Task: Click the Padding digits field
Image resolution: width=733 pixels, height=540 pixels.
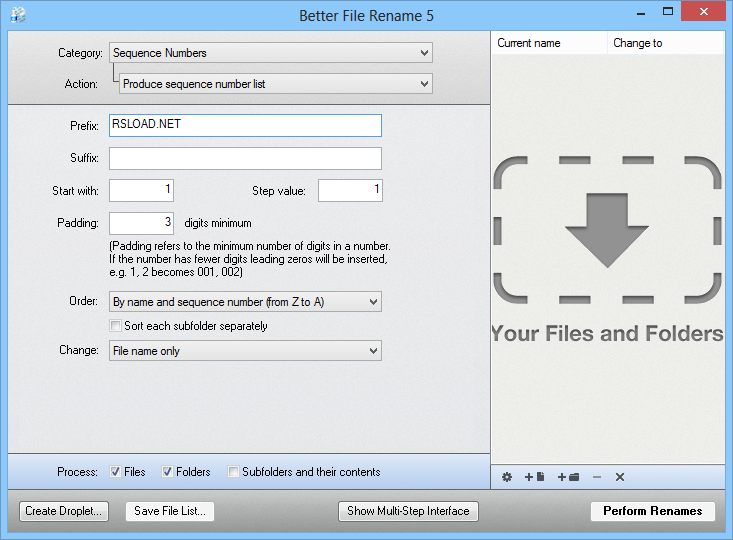Action: click(142, 223)
